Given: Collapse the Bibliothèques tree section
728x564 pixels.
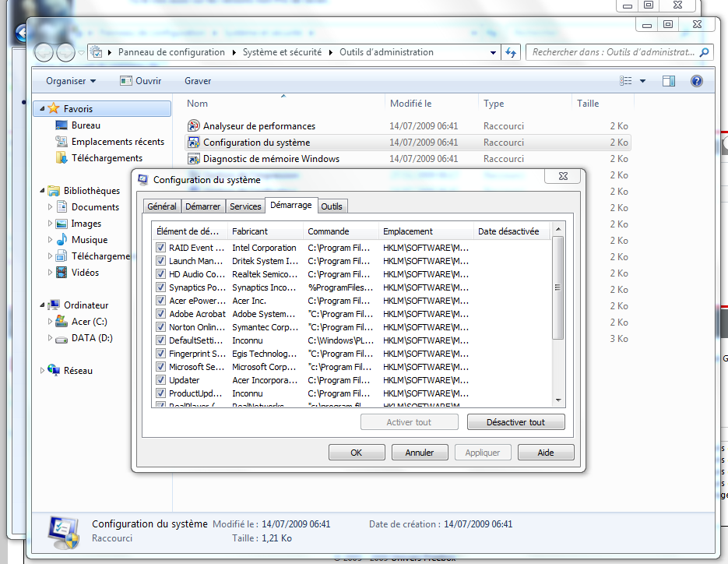Looking at the screenshot, I should point(42,191).
